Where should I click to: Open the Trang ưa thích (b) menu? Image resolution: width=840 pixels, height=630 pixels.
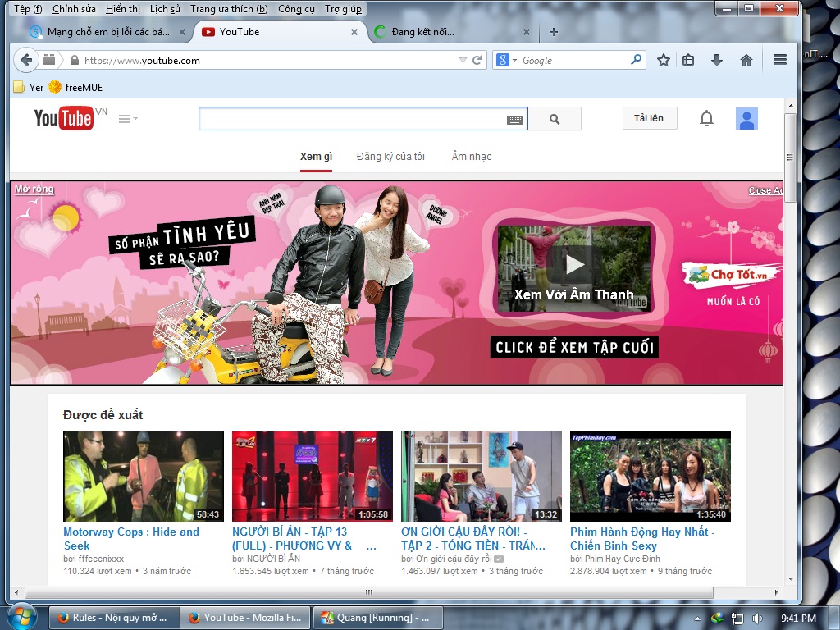[229, 9]
